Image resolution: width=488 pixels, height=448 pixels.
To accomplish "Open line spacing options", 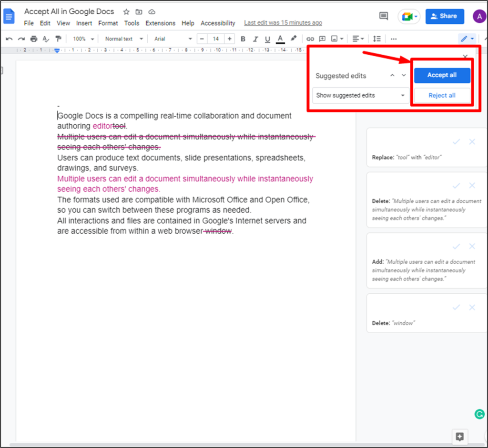I will coord(376,39).
